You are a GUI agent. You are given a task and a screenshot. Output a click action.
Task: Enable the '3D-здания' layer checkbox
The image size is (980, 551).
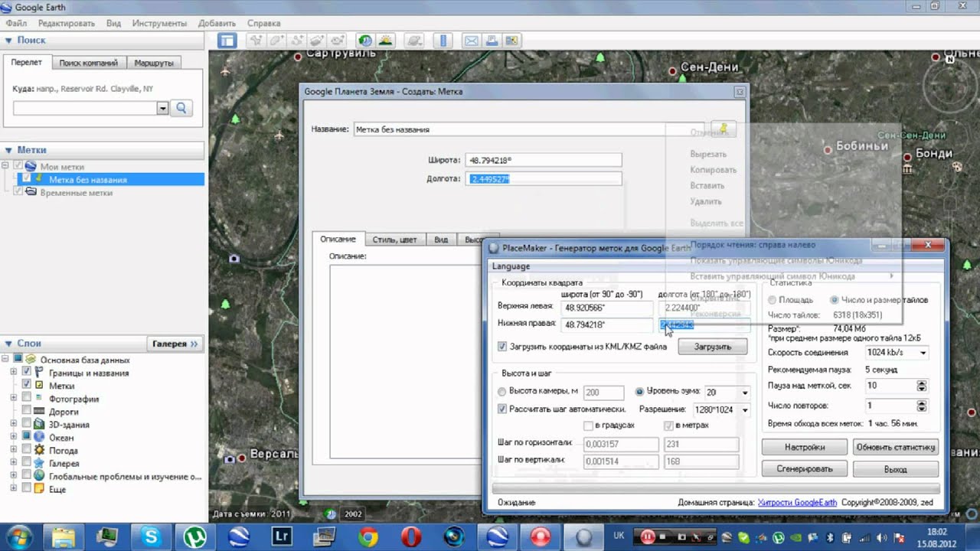pyautogui.click(x=27, y=424)
